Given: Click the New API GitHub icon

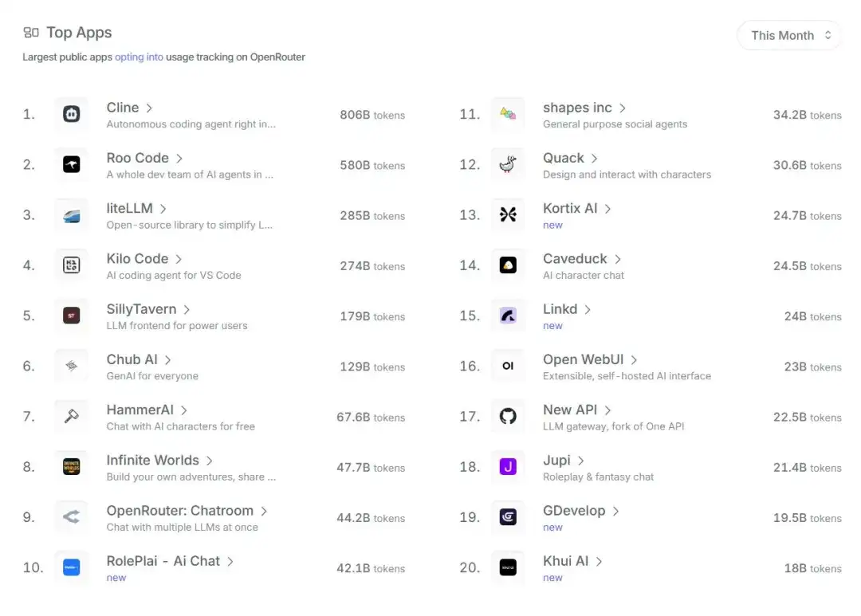Looking at the screenshot, I should 508,416.
